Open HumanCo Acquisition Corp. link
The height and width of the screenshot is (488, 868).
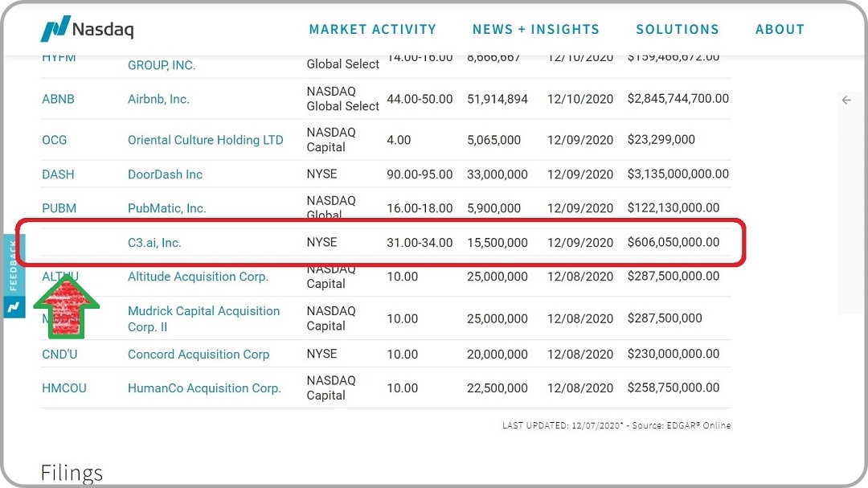204,388
